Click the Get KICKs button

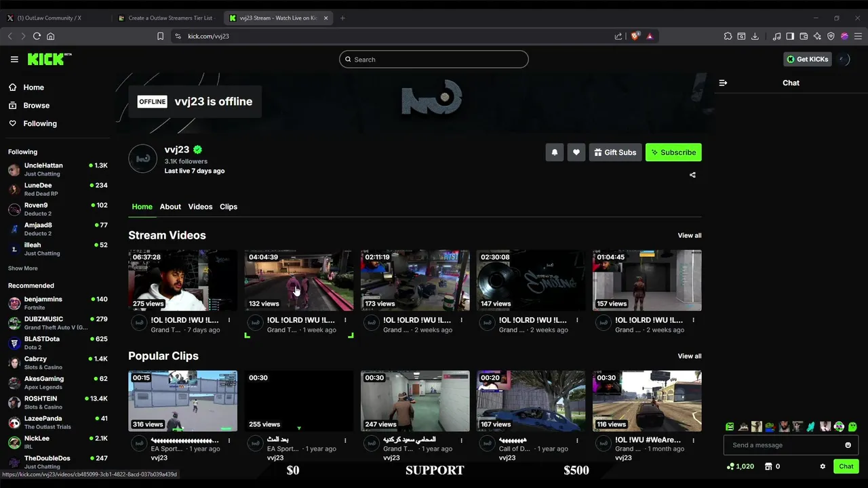(808, 60)
